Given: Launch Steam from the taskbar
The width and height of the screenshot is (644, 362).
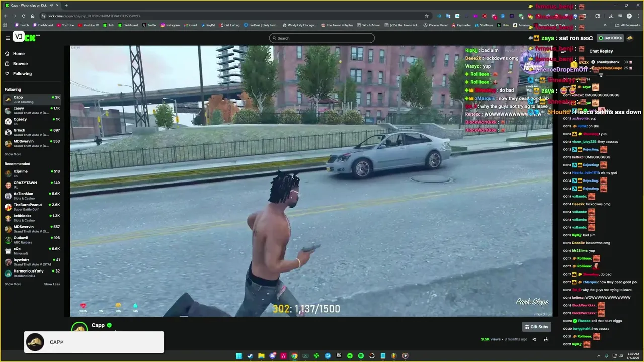Looking at the screenshot, I should pyautogui.click(x=250, y=356).
